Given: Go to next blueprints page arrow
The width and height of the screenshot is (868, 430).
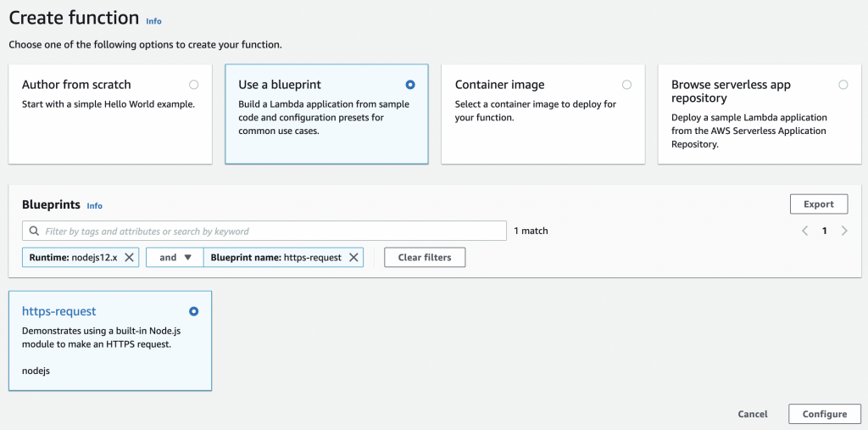Looking at the screenshot, I should pyautogui.click(x=844, y=231).
